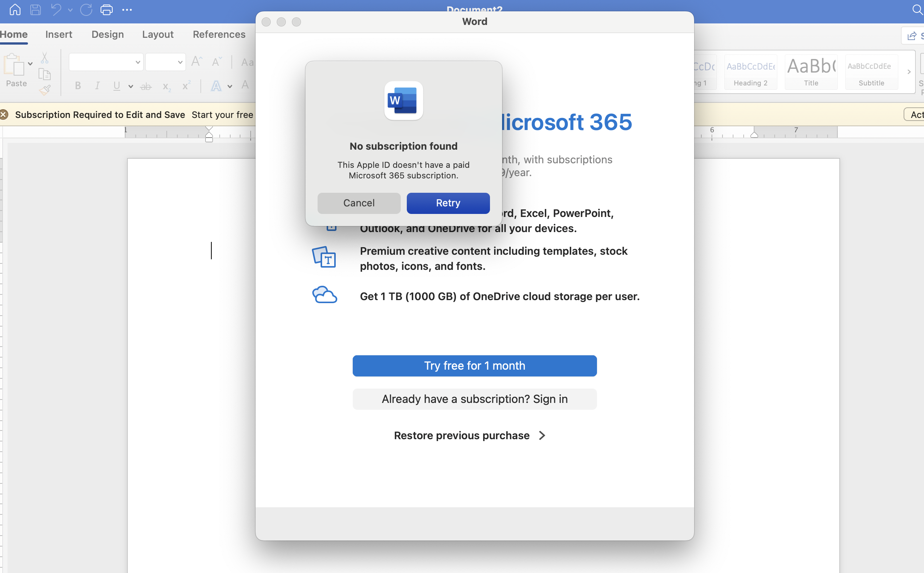The height and width of the screenshot is (573, 924).
Task: Click the chevron next to Restore previous purchase
Action: point(542,435)
